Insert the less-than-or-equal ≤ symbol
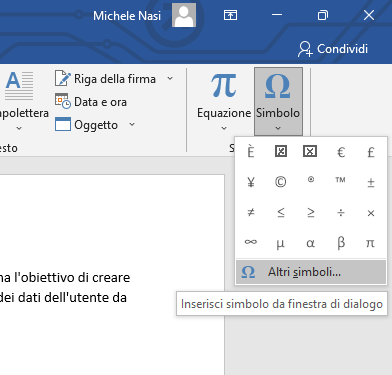 point(281,212)
